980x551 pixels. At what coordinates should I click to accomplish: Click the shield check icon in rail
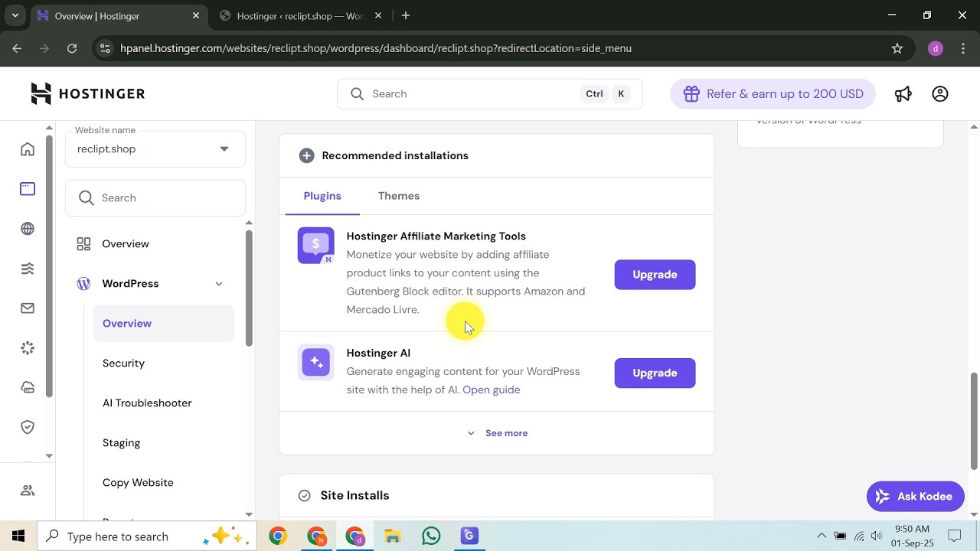coord(28,427)
